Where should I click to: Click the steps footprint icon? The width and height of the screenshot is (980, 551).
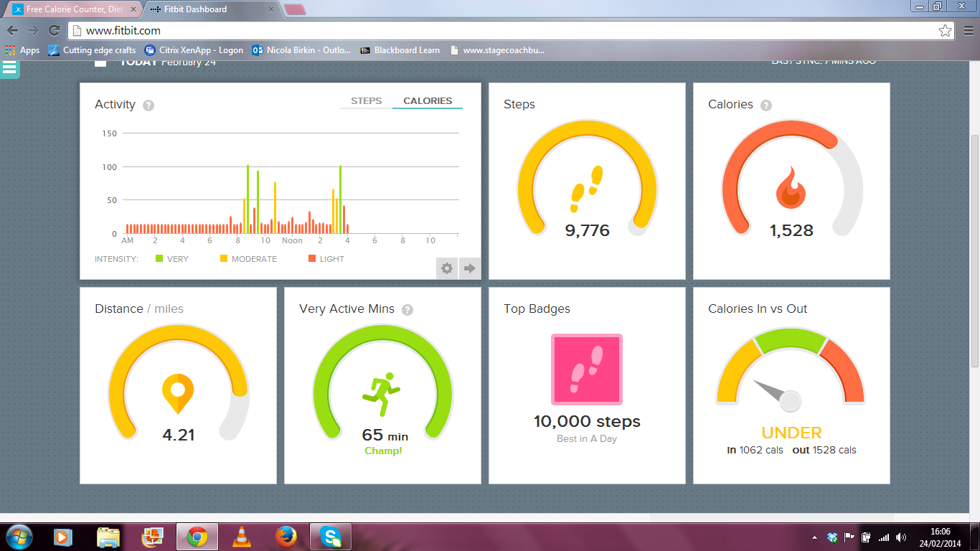(586, 189)
